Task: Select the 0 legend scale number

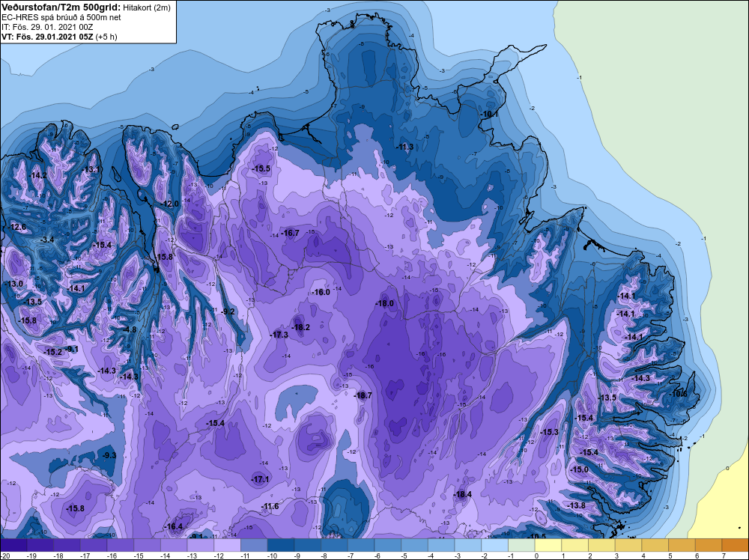Action: click(536, 556)
